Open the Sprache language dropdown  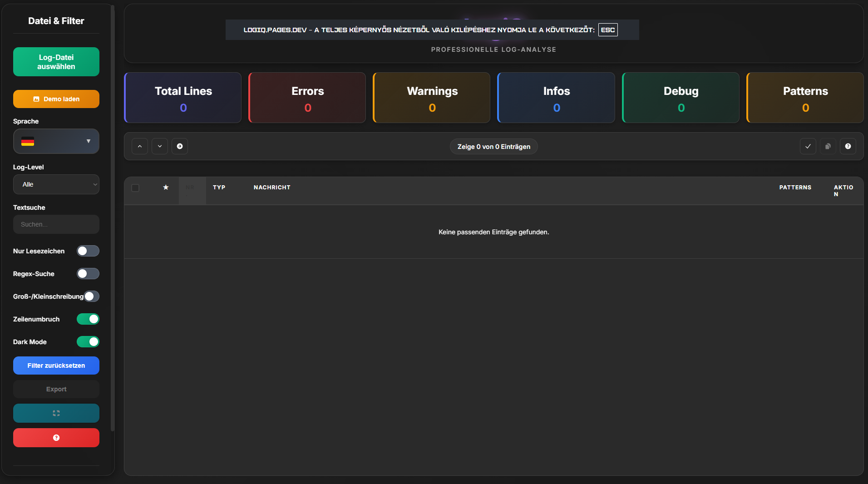[x=56, y=141]
